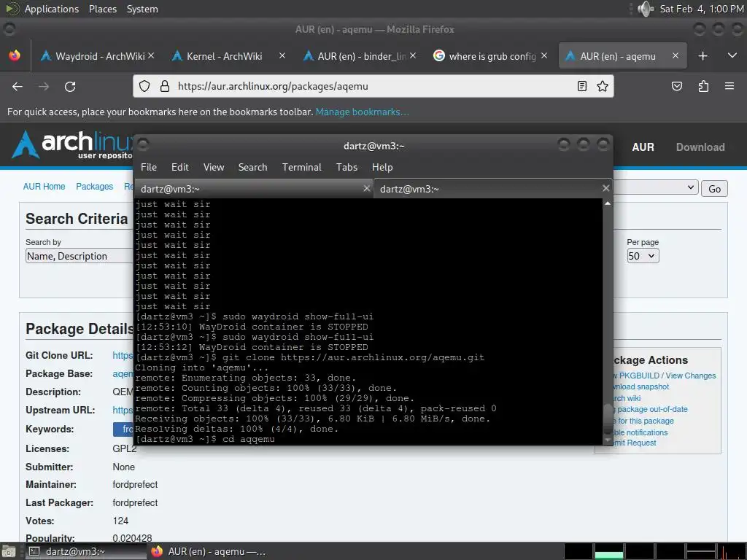Open the Firefox hamburger application menu

[x=729, y=86]
